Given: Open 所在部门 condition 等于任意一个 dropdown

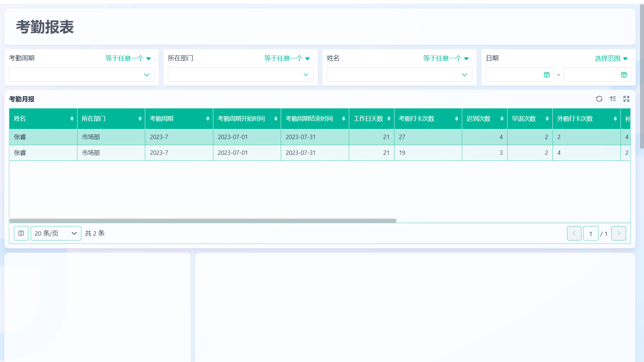Looking at the screenshot, I should click(287, 58).
